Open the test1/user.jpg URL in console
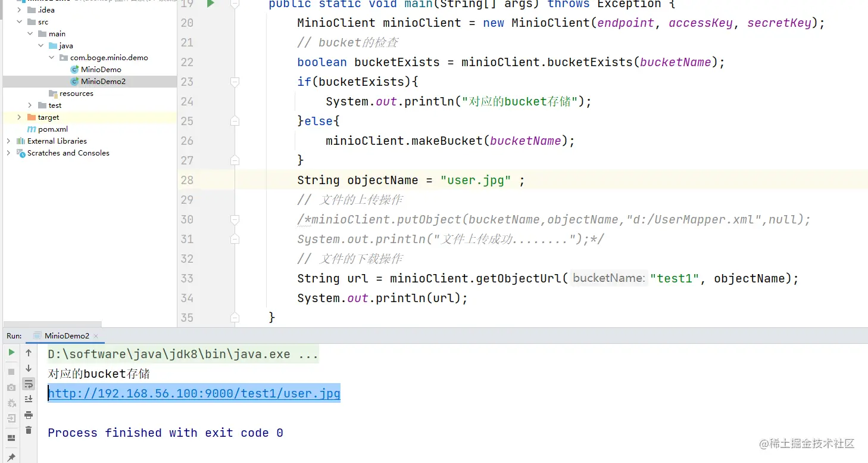The image size is (868, 463). [x=194, y=393]
